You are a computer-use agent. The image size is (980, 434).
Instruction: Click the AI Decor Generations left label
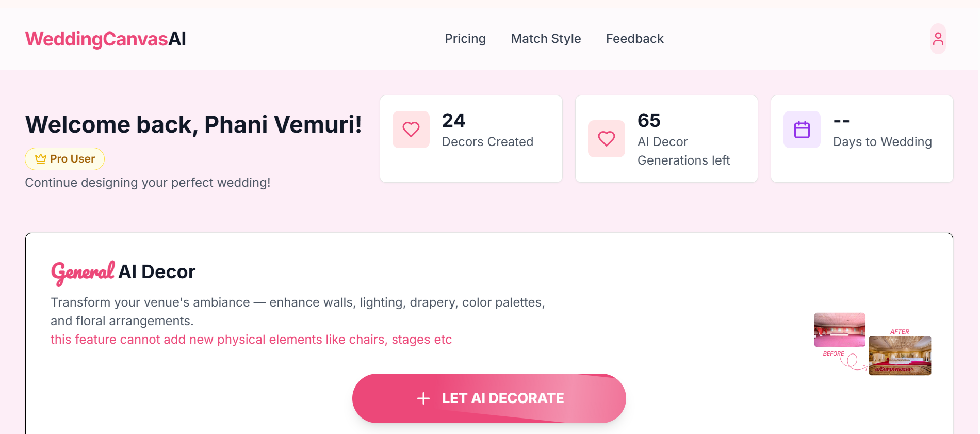pos(683,151)
